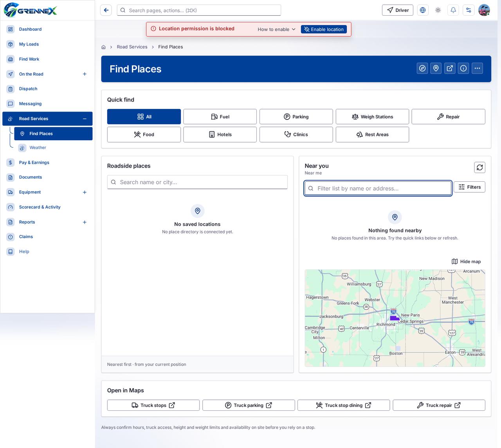
Task: Click the home icon in breadcrumb
Action: [104, 47]
